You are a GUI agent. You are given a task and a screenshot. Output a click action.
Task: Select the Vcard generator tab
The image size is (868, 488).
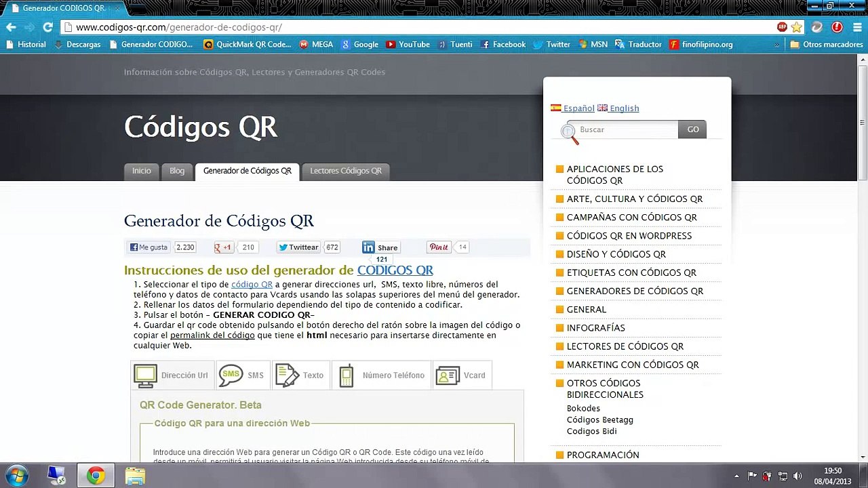tap(462, 375)
